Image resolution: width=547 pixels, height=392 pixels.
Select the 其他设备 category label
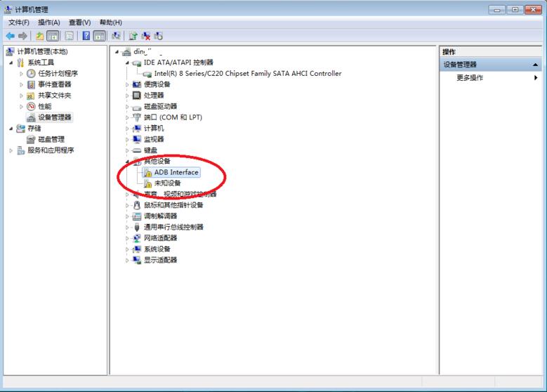click(157, 162)
